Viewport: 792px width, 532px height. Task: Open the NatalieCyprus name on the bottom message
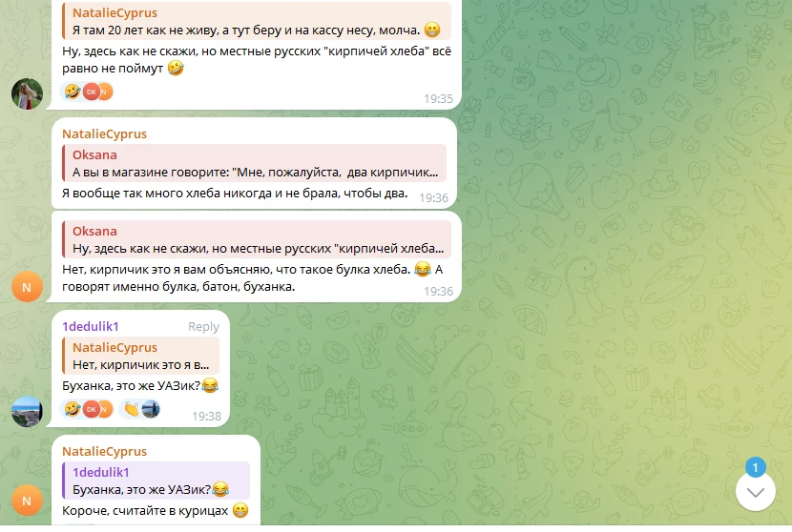click(x=105, y=451)
